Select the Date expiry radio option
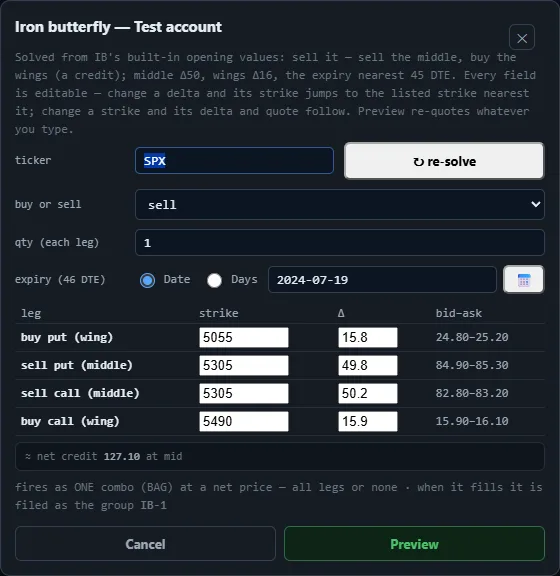Screen dimensions: 560x576 click(147, 280)
